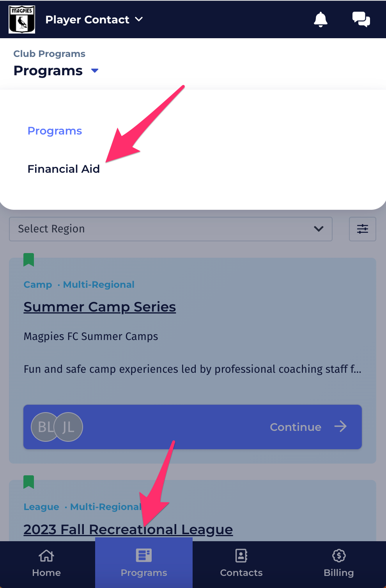Open Billing from bottom navigation

pos(339,564)
